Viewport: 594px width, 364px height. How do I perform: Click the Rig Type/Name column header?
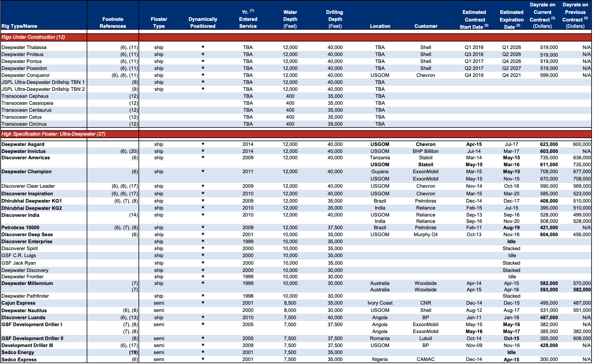(19, 26)
